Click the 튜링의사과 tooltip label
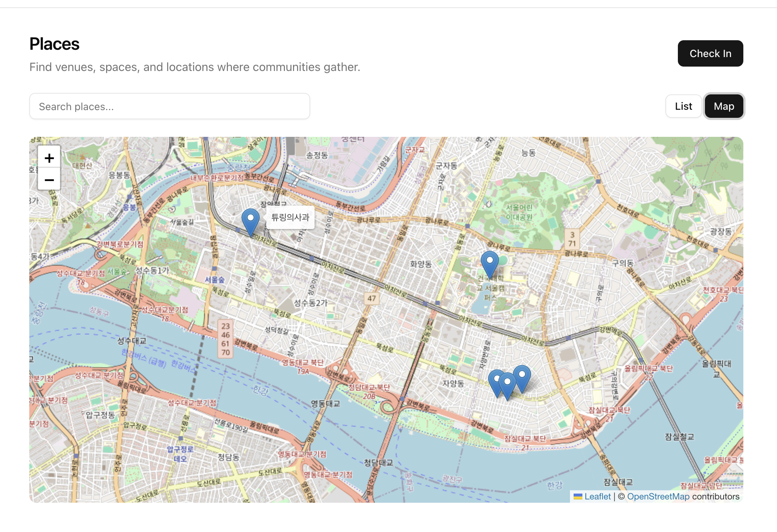Image resolution: width=777 pixels, height=532 pixels. tap(290, 217)
